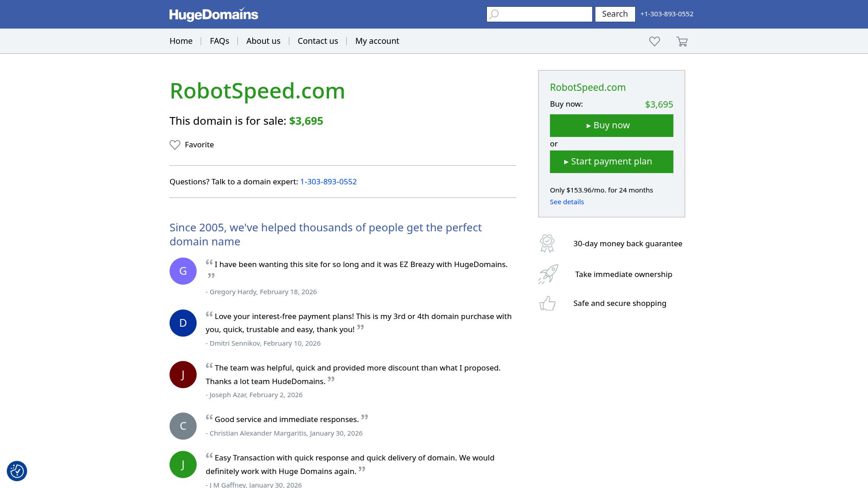Click Gregory Hardy's avatar circle
Image resolution: width=868 pixels, height=488 pixels.
tap(183, 271)
